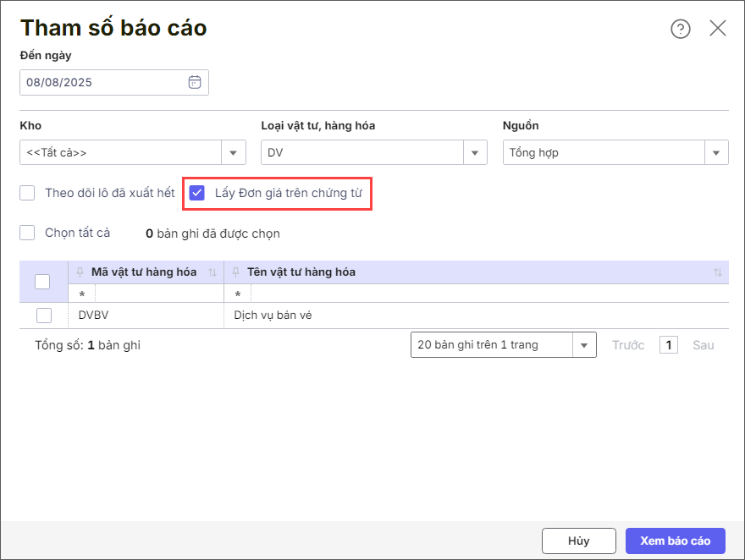The width and height of the screenshot is (745, 560).
Task: Pin the Tên vật tư hàng hóa column
Action: point(235,272)
